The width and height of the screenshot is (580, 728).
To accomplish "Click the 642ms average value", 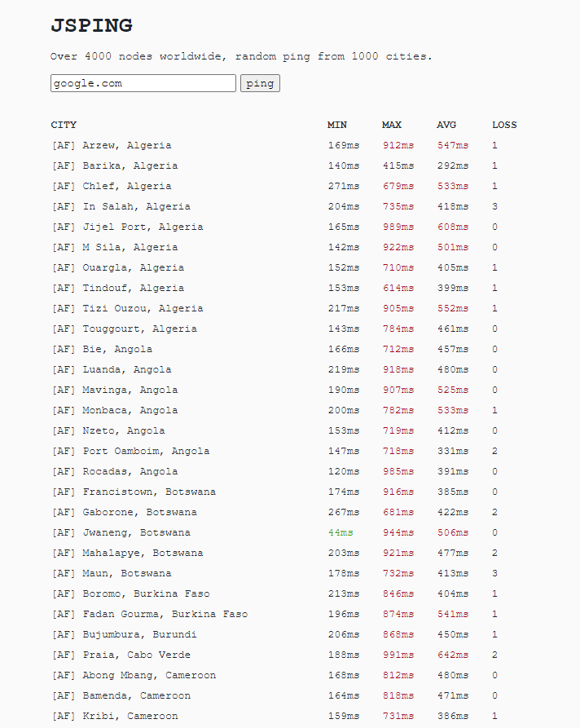I will [x=452, y=655].
